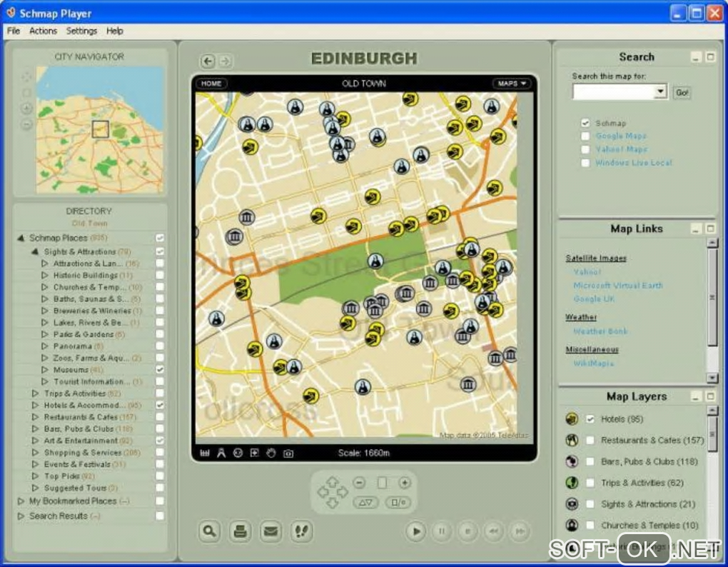
Task: Collapse the Sights & Attractions node
Action: (x=35, y=251)
